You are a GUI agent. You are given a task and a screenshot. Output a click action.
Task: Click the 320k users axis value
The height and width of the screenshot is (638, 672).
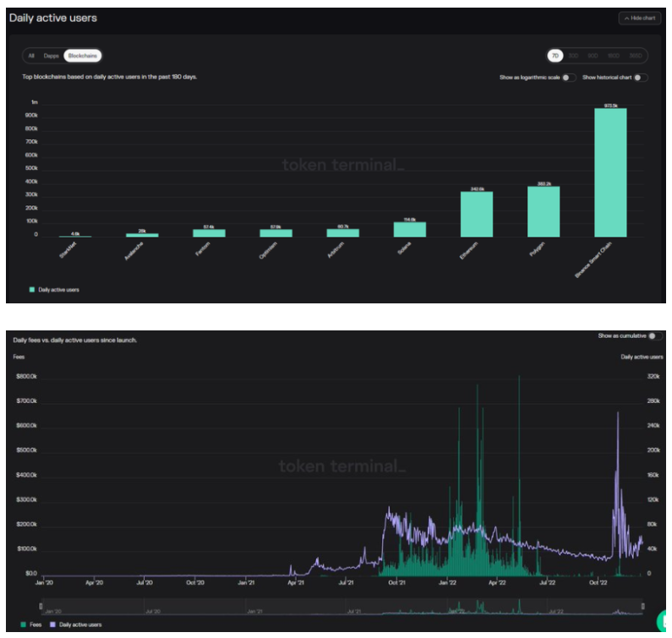[653, 376]
